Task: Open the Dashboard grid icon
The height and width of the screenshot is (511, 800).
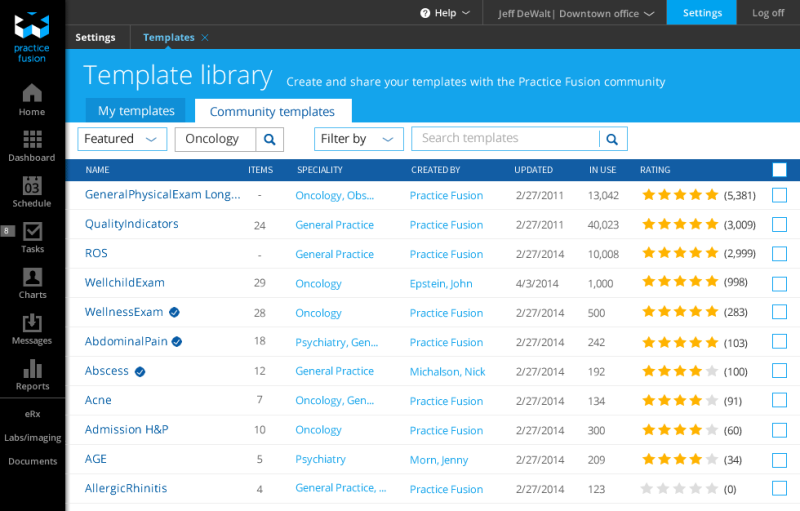Action: [32, 139]
